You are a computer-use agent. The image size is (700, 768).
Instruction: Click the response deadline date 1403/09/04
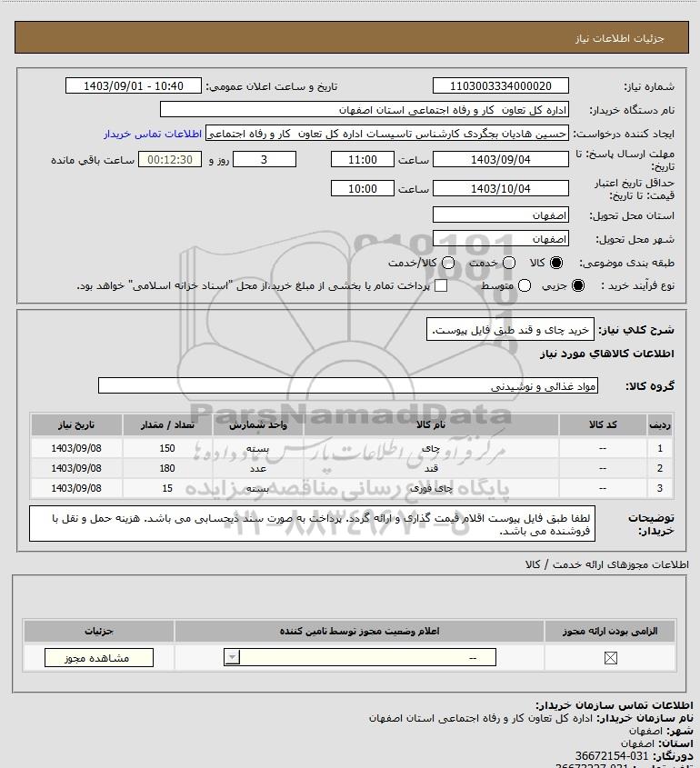coord(501,160)
